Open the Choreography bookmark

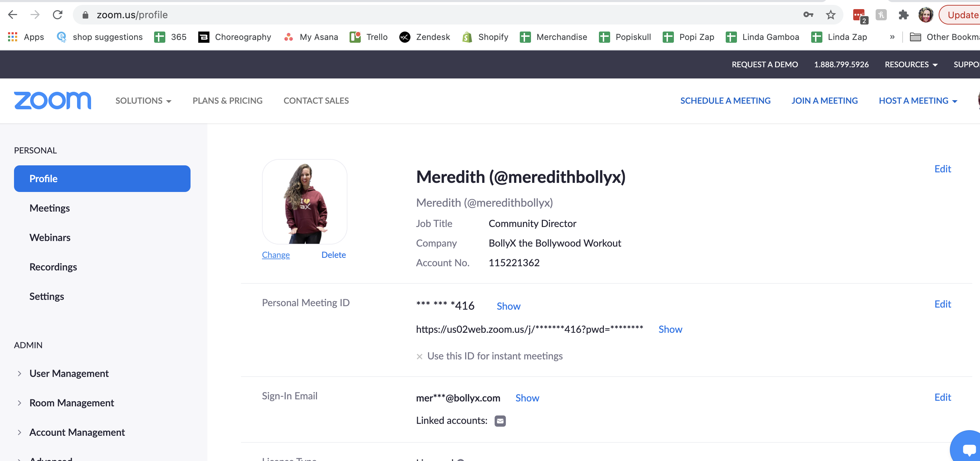pos(235,37)
